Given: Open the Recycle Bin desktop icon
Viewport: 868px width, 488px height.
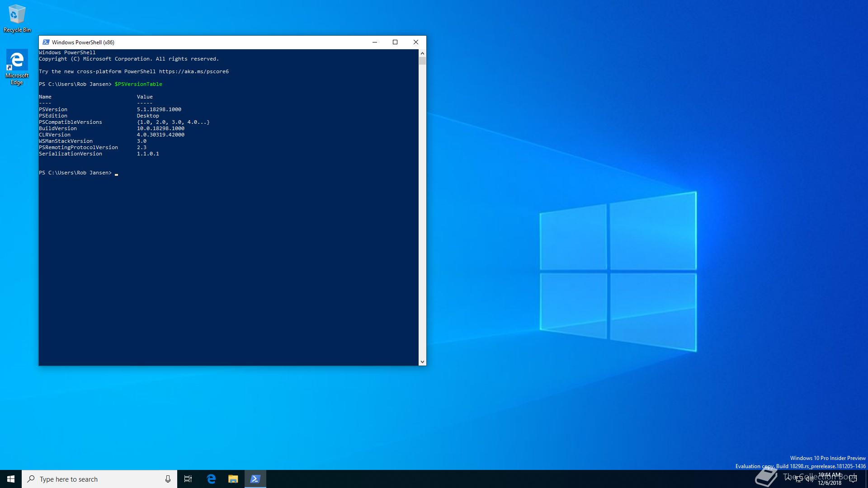Looking at the screenshot, I should pos(17,19).
